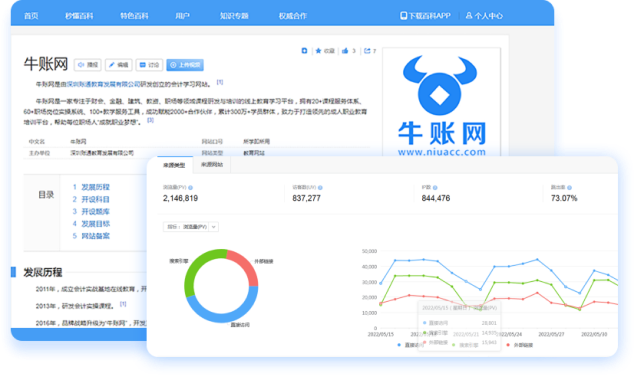Click the 编辑 pencil edit button
Viewport: 636px width, 376px height.
click(118, 65)
